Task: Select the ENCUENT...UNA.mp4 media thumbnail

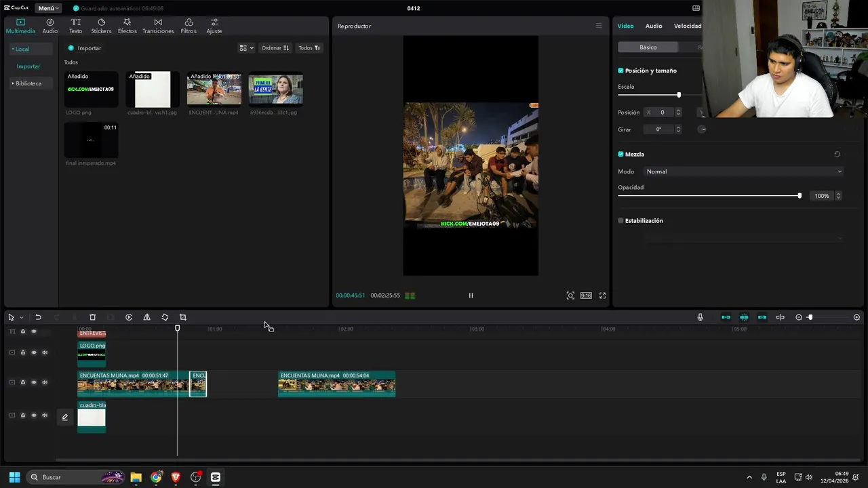Action: 214,89
